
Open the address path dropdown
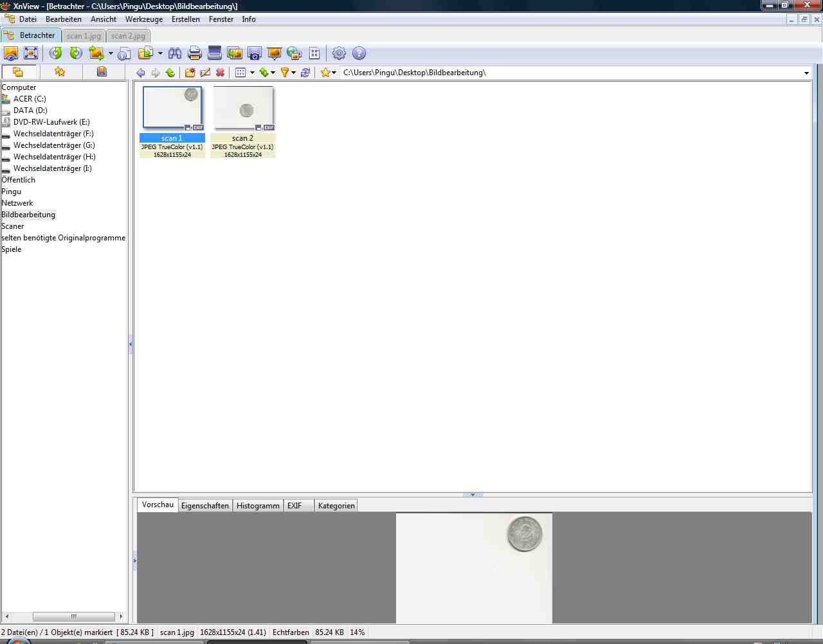click(806, 73)
